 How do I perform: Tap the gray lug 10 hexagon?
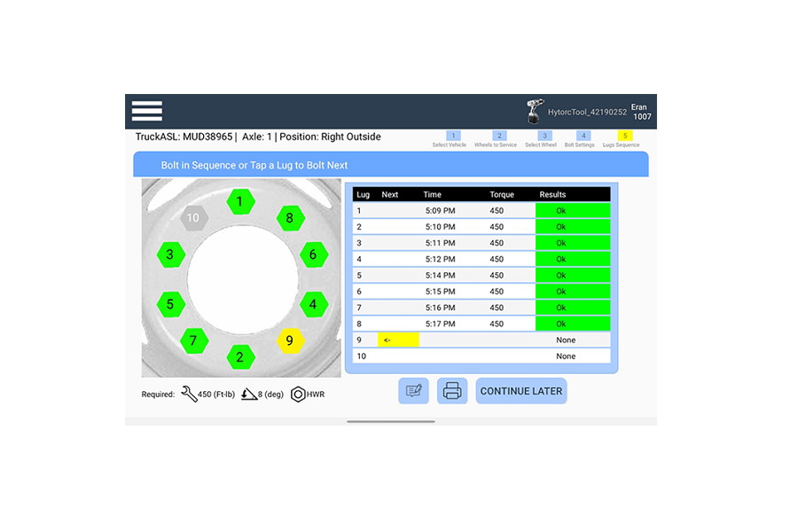tap(193, 218)
